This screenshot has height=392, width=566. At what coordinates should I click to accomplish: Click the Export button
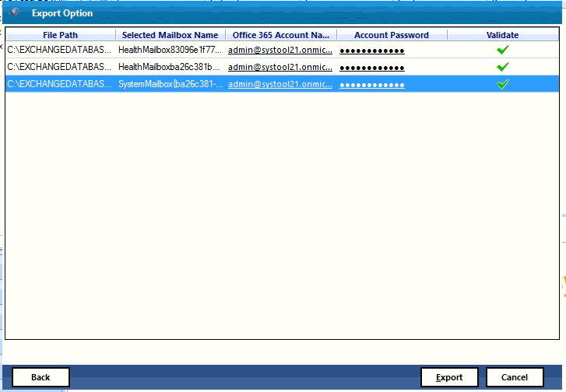pyautogui.click(x=449, y=377)
